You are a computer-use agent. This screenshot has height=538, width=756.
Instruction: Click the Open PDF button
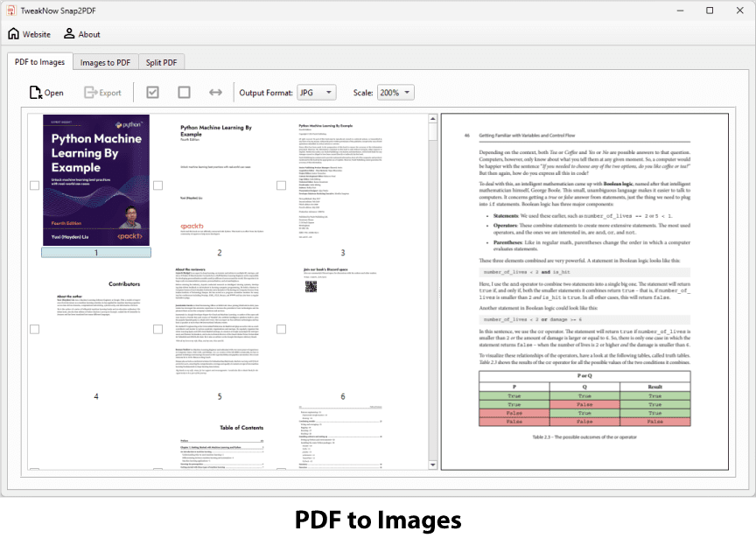pos(46,93)
